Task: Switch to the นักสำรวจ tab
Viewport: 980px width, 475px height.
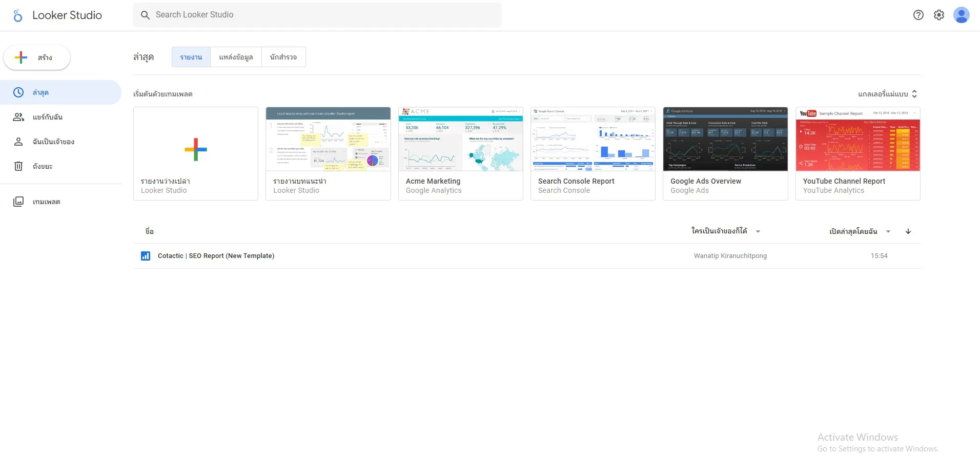Action: 283,57
